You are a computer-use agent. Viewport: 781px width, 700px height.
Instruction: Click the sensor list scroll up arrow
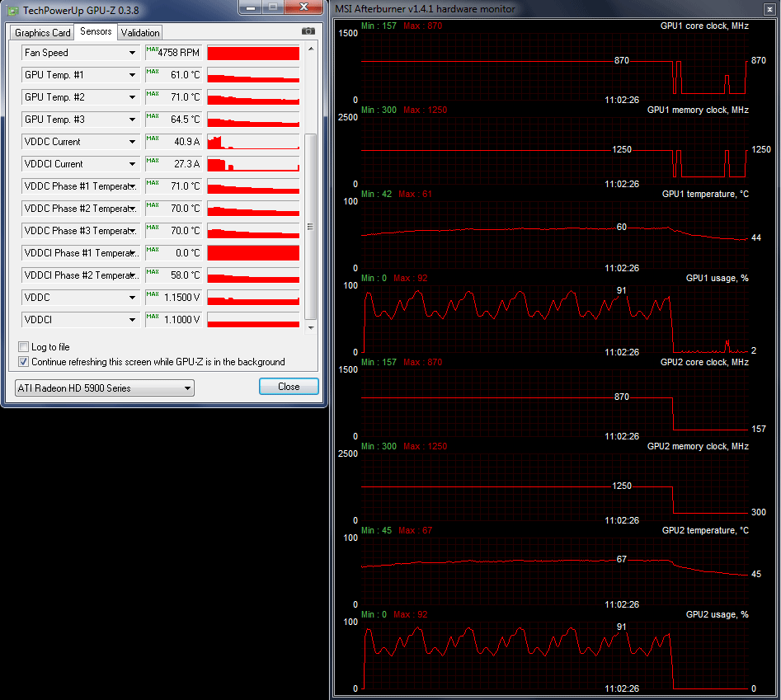click(x=311, y=49)
